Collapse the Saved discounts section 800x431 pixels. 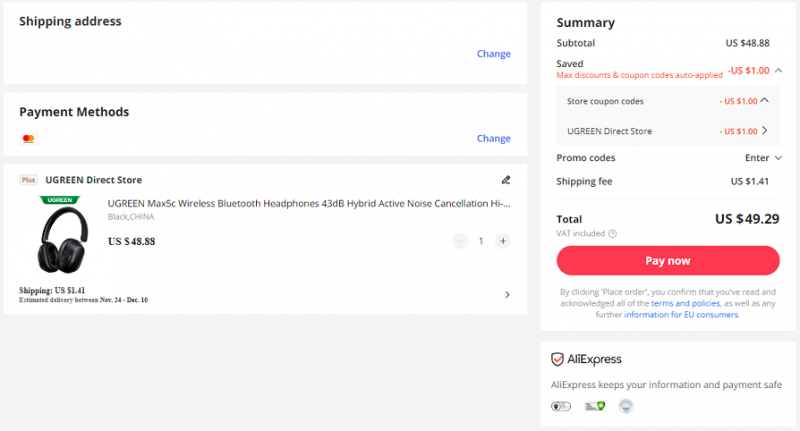point(778,70)
